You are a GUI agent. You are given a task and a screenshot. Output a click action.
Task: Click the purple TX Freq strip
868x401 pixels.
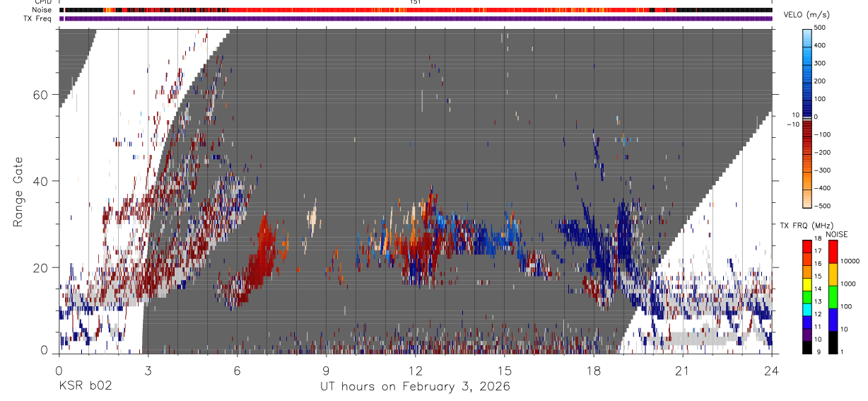[x=415, y=18]
